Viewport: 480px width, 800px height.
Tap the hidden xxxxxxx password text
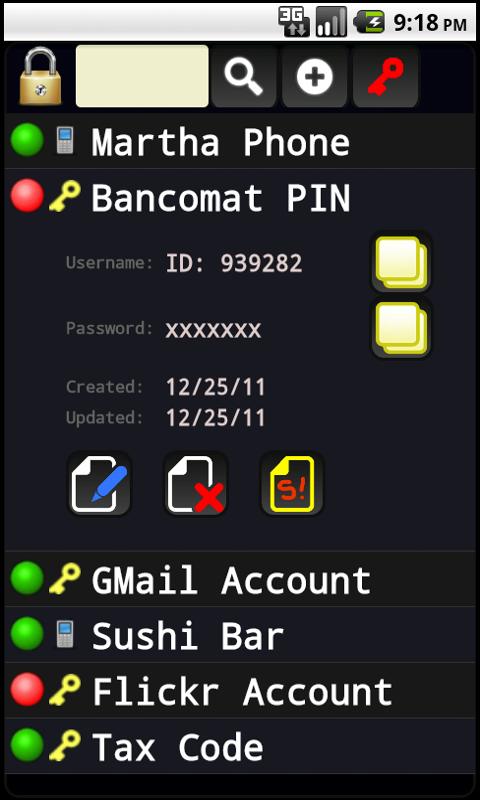click(213, 330)
